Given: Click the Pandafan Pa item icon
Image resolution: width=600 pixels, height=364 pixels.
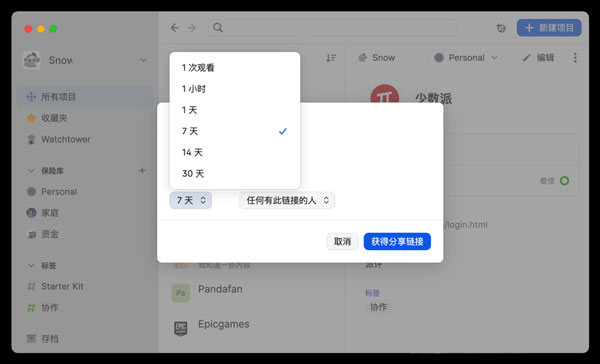Looking at the screenshot, I should [x=181, y=293].
